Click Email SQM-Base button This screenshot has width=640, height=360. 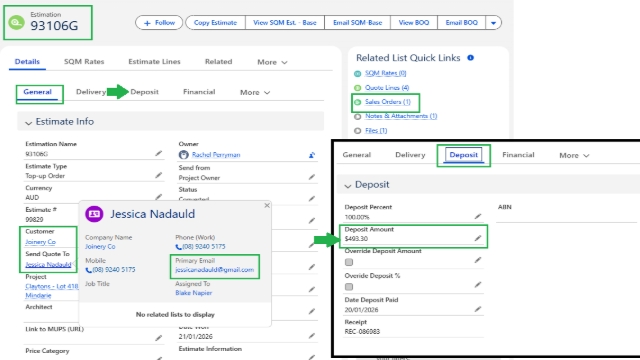[357, 23]
